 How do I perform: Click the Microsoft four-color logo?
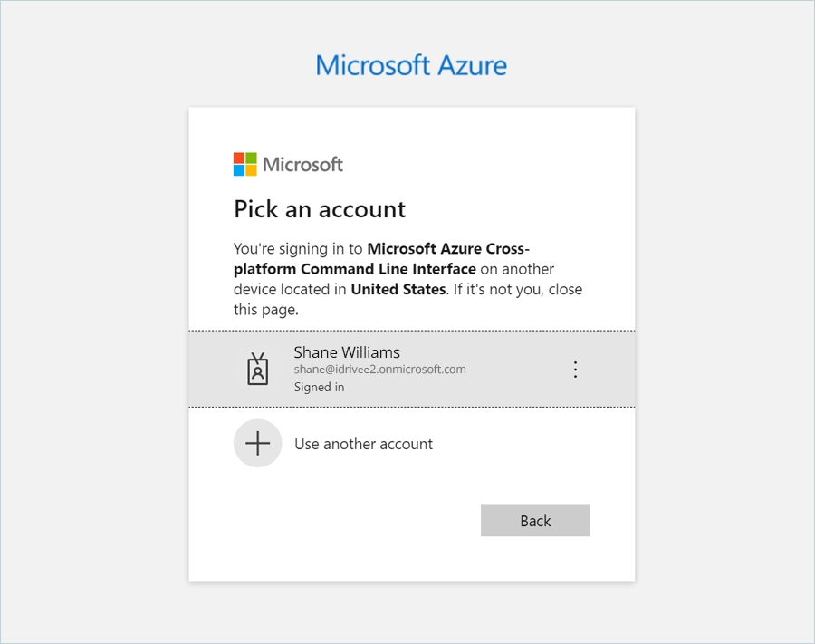(244, 164)
